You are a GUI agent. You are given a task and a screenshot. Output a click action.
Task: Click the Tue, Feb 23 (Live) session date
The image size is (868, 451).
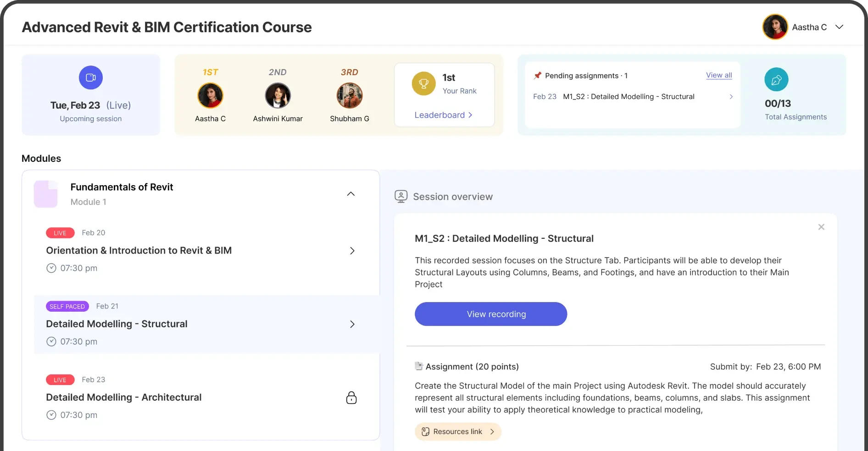(91, 105)
